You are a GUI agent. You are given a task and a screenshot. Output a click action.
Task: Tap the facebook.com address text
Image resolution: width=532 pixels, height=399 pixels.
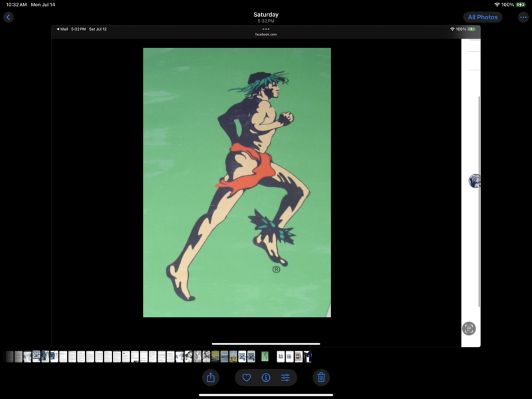266,35
